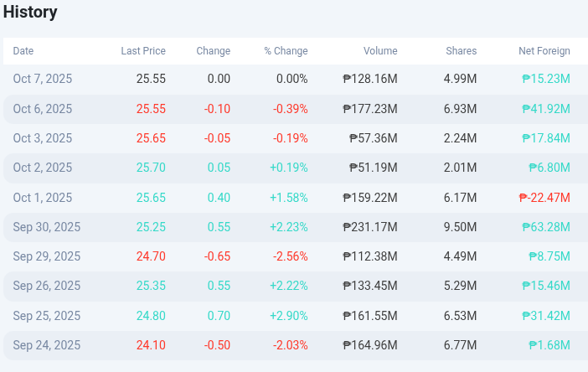Click the 9.50M shares value

coord(460,227)
